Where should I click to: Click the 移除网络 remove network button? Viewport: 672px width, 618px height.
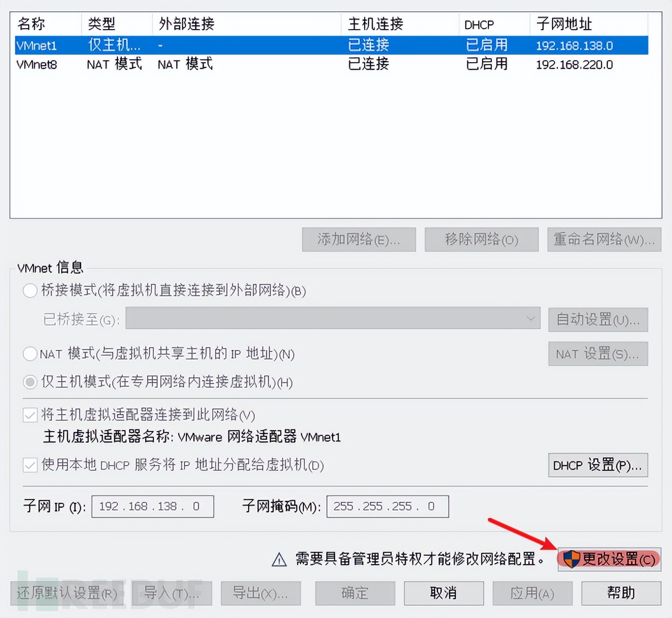481,239
